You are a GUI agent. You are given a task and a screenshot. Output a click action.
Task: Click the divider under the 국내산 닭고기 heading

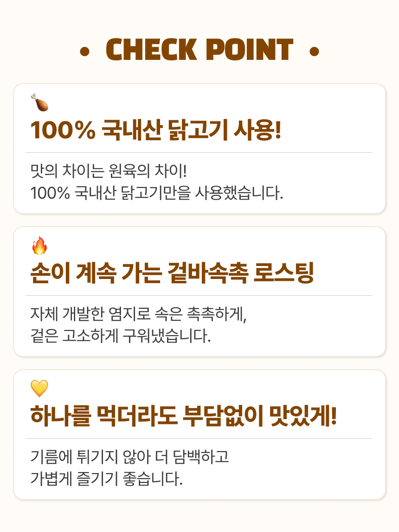point(199,152)
